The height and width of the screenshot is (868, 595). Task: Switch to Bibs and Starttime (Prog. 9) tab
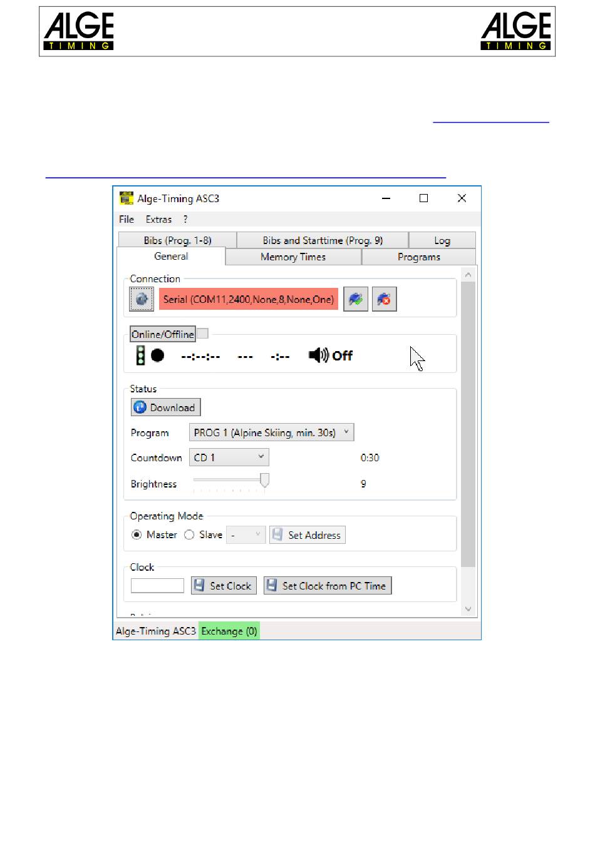pyautogui.click(x=323, y=240)
